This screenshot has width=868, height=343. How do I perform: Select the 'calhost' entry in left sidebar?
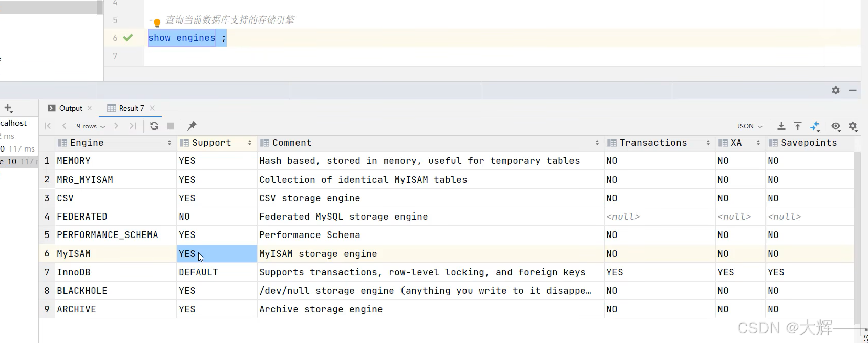[x=13, y=123]
